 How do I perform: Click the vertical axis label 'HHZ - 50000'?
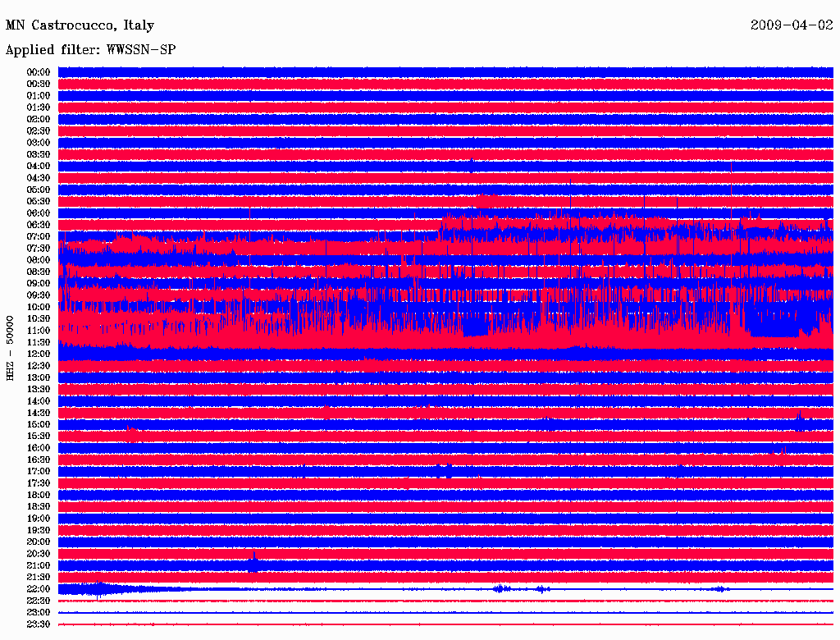point(10,348)
